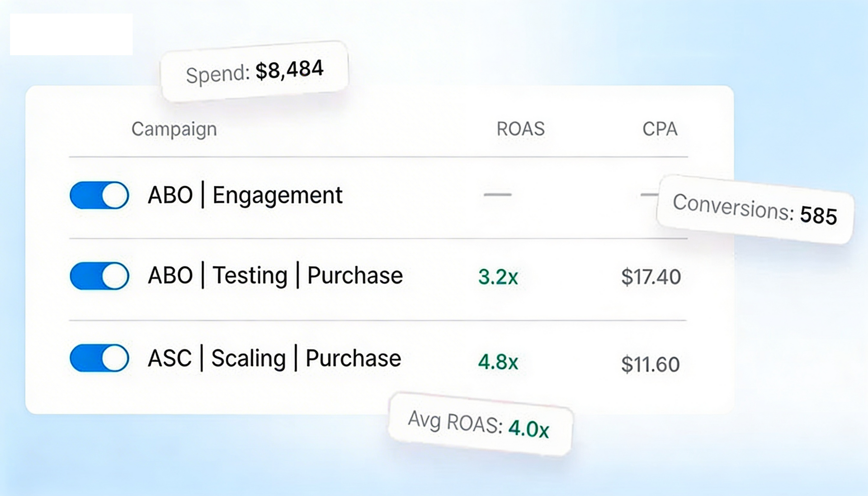Select the $17.40 CPA value
This screenshot has width=868, height=496.
tap(651, 277)
